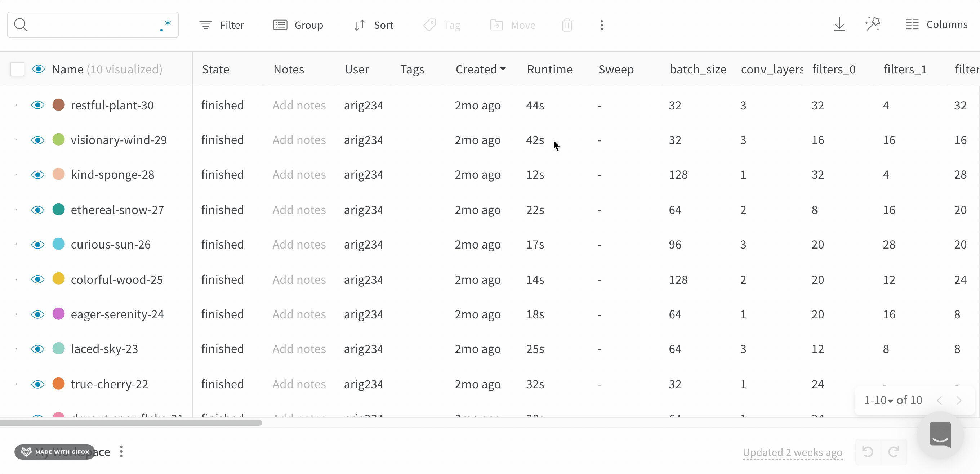This screenshot has height=474, width=980.
Task: Open the Filter menu
Action: tap(222, 25)
